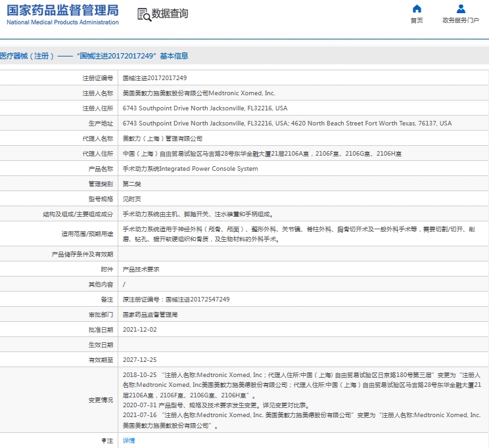Click the 数据查询 search document icon

(144, 14)
